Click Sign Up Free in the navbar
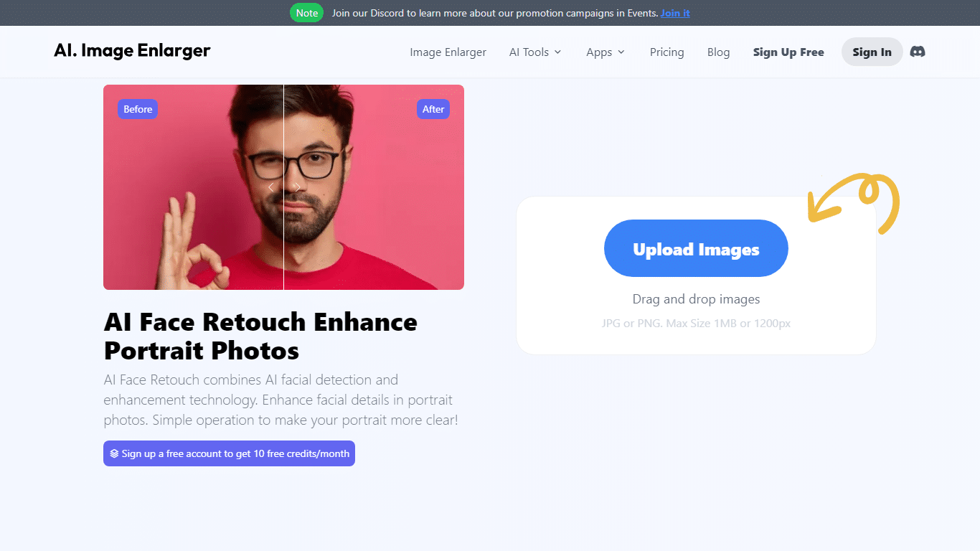The image size is (980, 551). click(788, 52)
